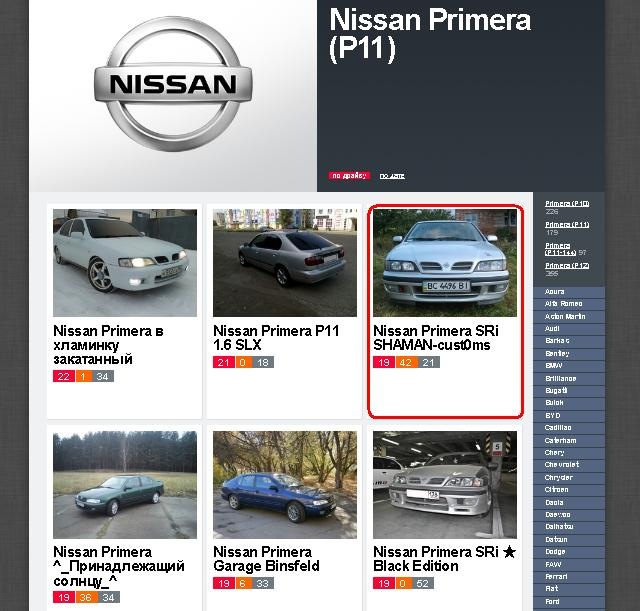
Task: Click the Nissan logo image
Action: (x=173, y=84)
